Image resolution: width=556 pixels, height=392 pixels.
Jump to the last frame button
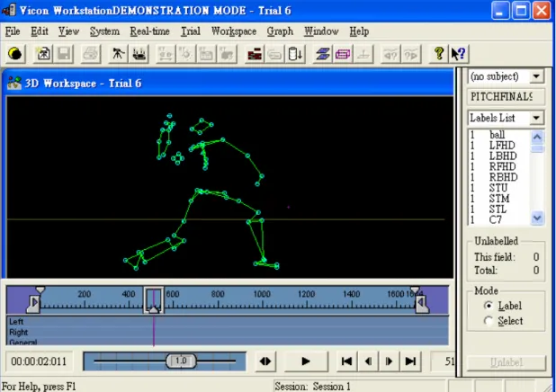[x=410, y=361]
